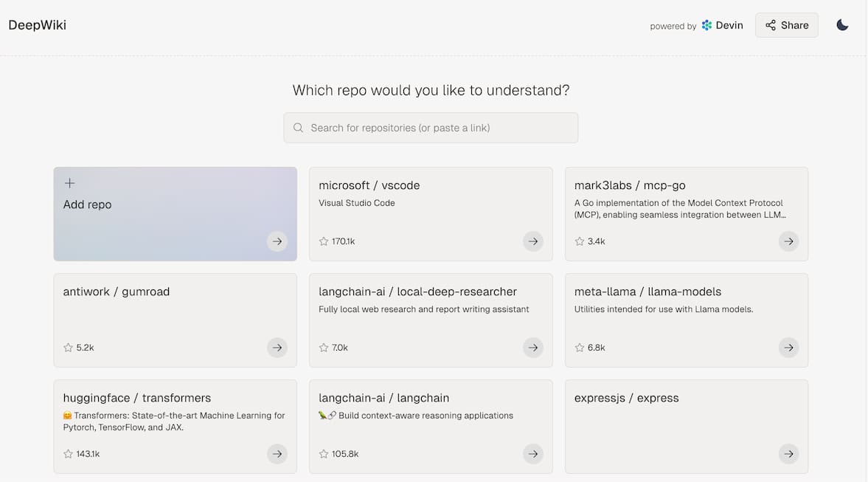This screenshot has width=868, height=482.
Task: Click the DeepWiki logo text
Action: click(37, 25)
